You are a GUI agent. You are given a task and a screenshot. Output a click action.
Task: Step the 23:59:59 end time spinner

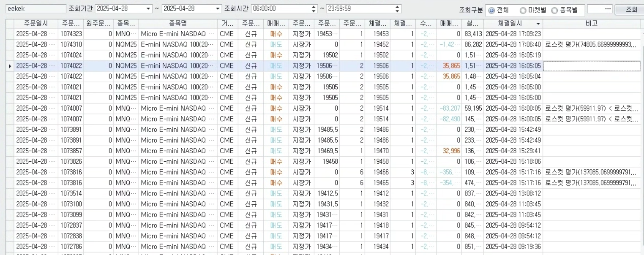tap(397, 9)
